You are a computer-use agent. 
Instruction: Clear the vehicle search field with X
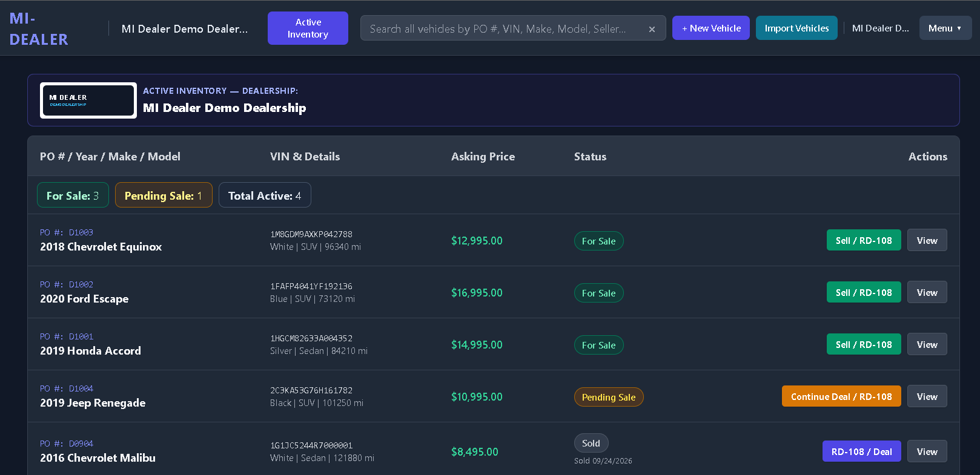652,29
